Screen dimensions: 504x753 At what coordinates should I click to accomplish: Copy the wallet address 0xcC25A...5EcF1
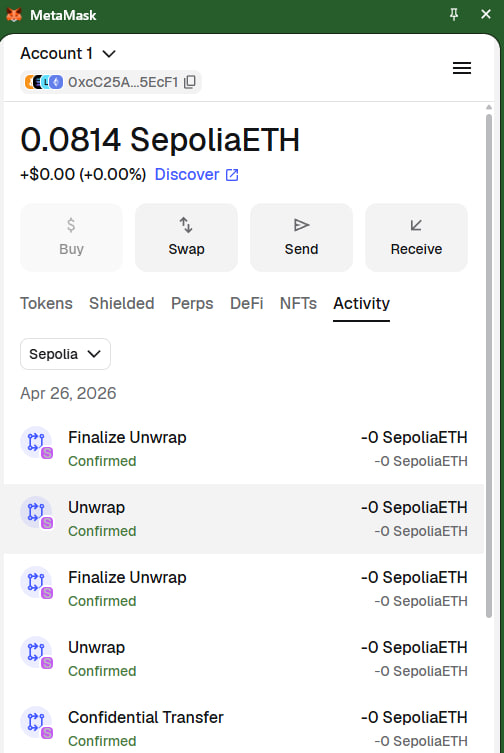click(190, 82)
